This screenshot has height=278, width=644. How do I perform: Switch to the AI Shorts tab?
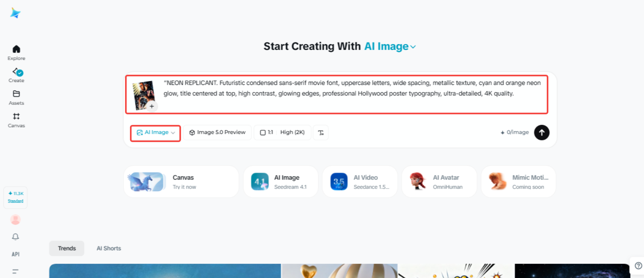coord(109,248)
